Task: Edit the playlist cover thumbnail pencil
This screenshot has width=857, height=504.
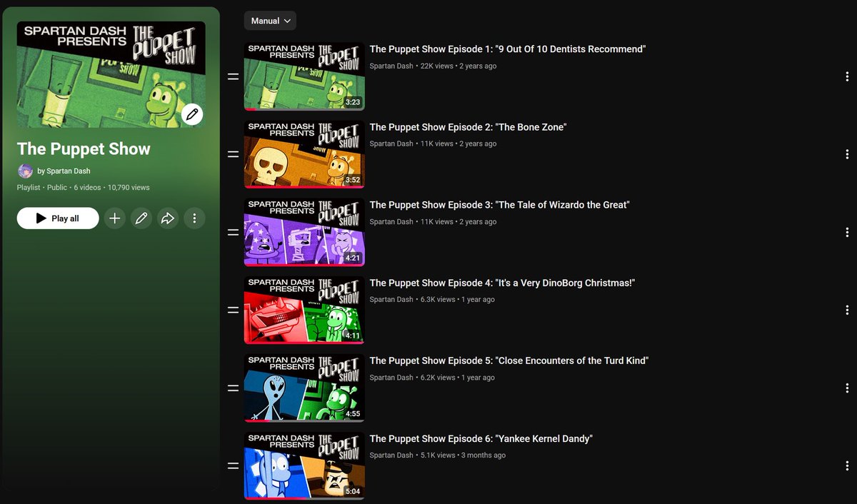Action: point(192,114)
